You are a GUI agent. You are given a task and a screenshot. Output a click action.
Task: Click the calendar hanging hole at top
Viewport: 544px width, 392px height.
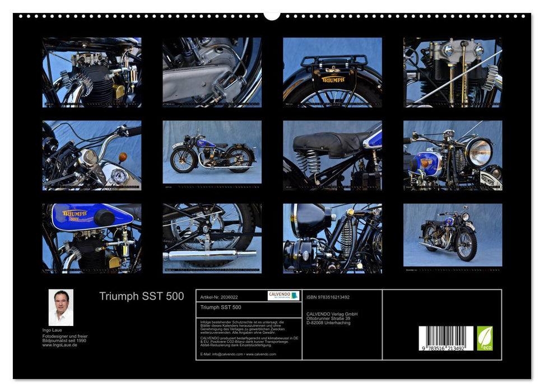tap(272, 15)
